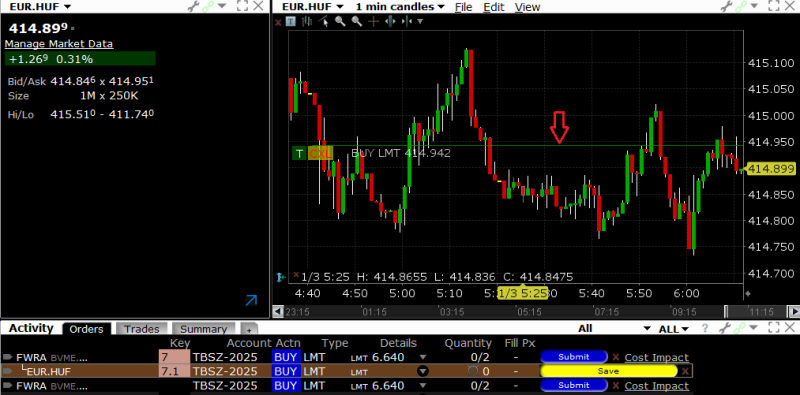Select the T text annotation tool
This screenshot has width=800, height=395.
pyautogui.click(x=290, y=21)
